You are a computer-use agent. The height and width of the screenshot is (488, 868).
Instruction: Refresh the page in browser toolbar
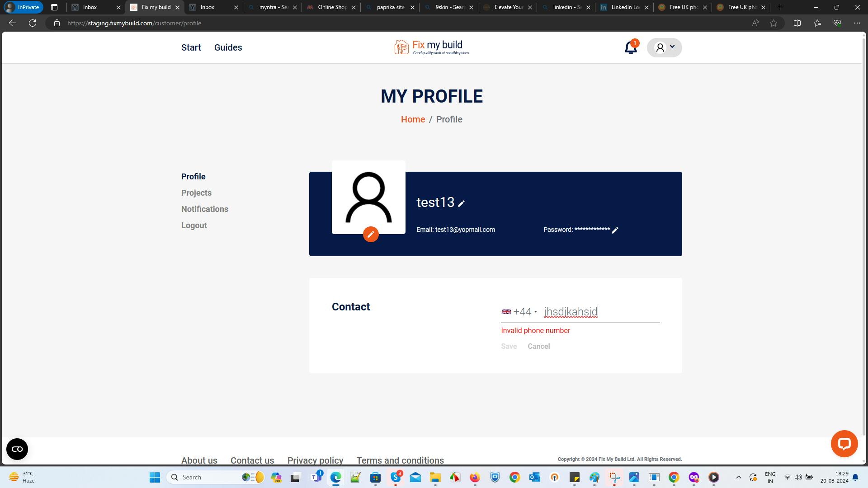coord(33,23)
